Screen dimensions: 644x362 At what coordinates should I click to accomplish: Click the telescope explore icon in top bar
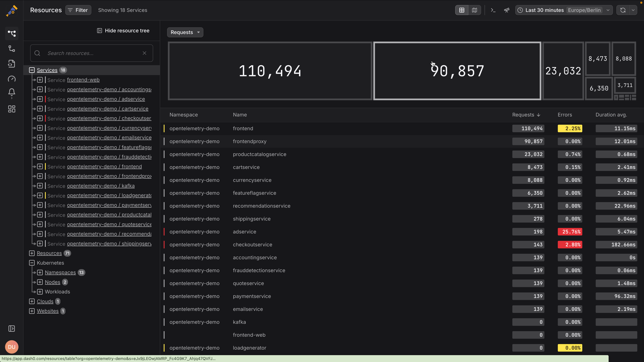point(506,10)
